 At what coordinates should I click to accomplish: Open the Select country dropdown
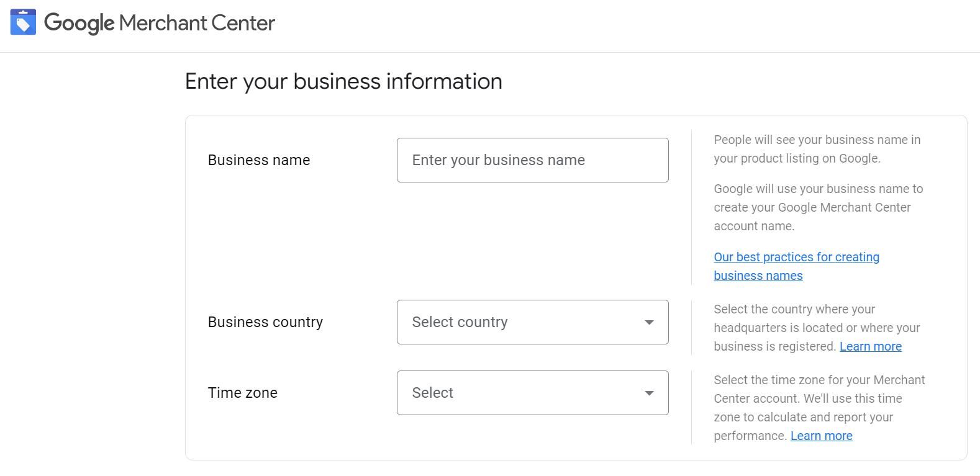(532, 322)
